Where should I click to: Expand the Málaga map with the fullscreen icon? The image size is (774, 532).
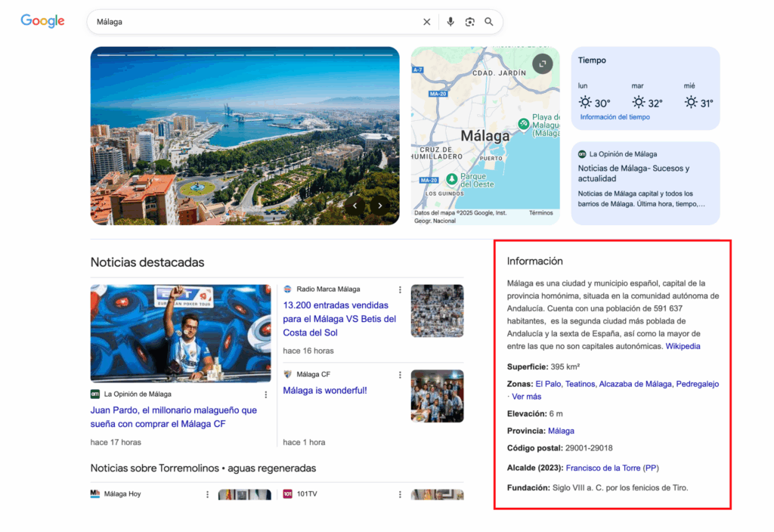(542, 64)
